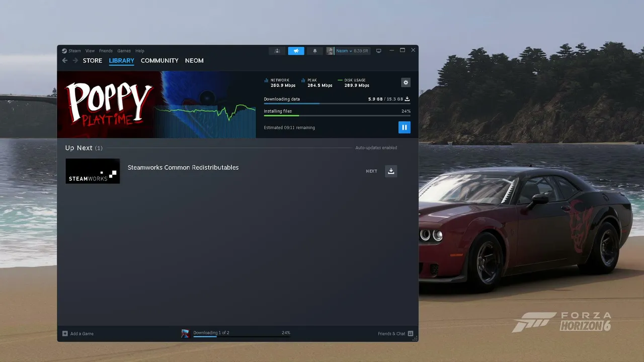The width and height of the screenshot is (644, 362).
Task: Click the NEXT label in the queue row
Action: point(372,171)
